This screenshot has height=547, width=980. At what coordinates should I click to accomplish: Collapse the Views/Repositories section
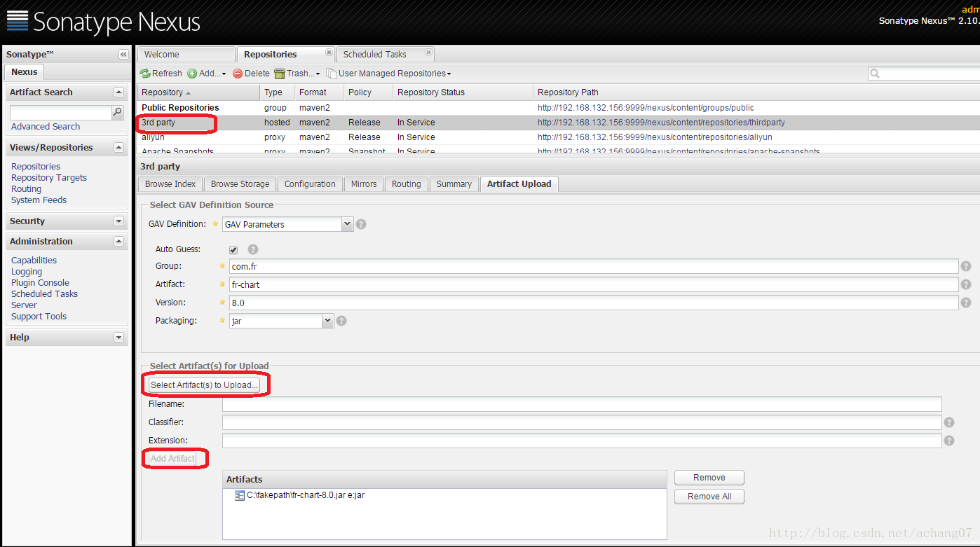[118, 148]
